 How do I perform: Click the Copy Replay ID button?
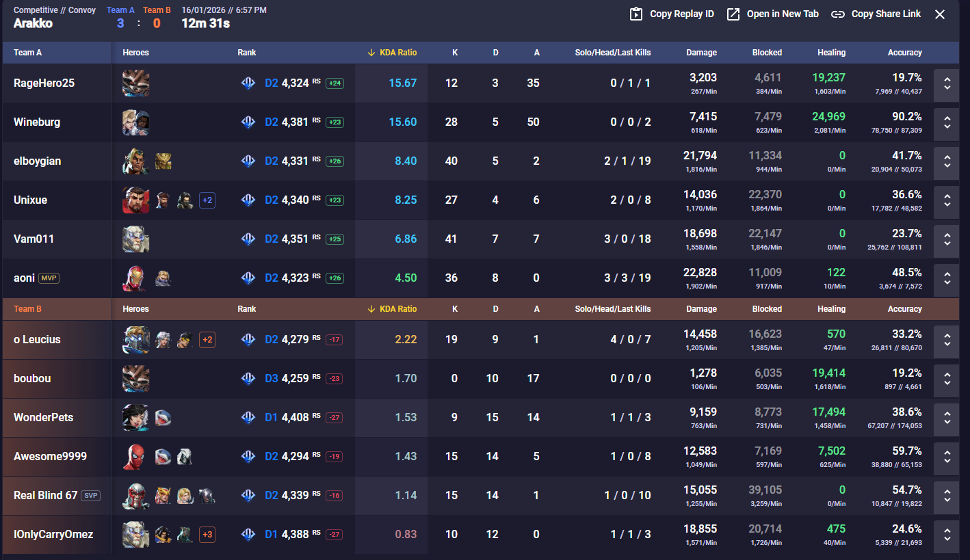tap(672, 14)
